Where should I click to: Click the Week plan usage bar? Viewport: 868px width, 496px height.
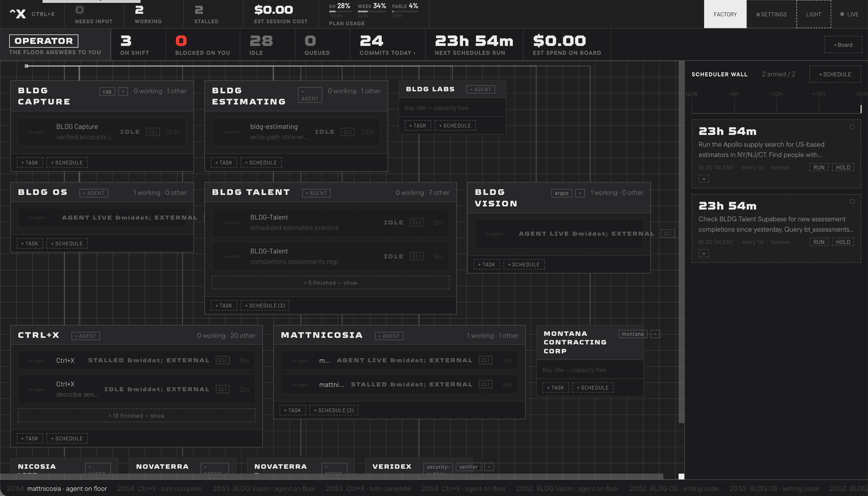pos(372,11)
